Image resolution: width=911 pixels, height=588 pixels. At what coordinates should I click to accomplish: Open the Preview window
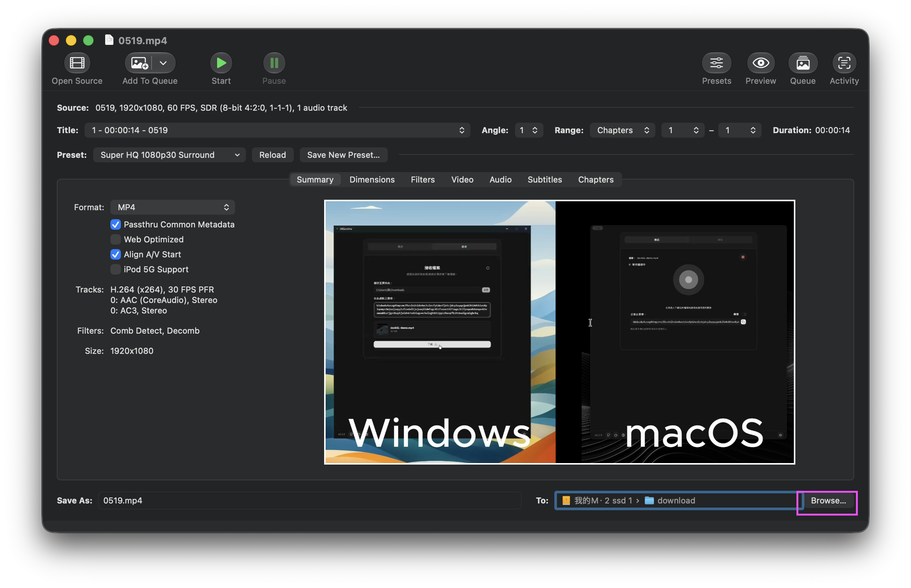coord(761,62)
